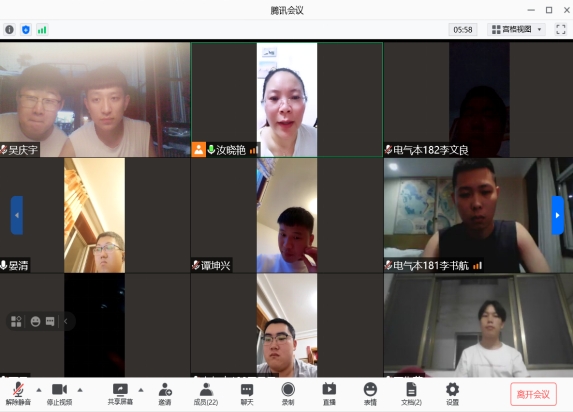Open the meeting info icon
573x412 pixels.
[x=10, y=30]
